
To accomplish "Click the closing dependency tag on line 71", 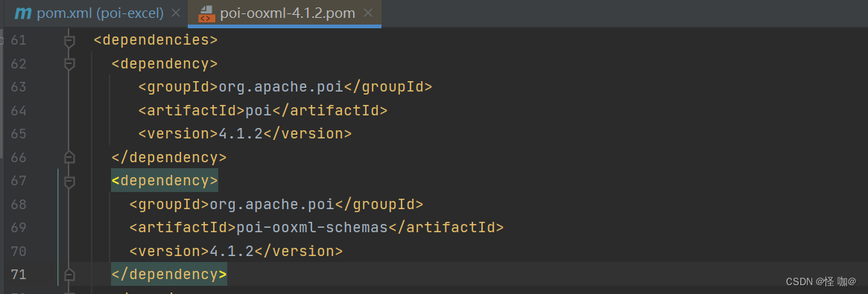I will [169, 275].
